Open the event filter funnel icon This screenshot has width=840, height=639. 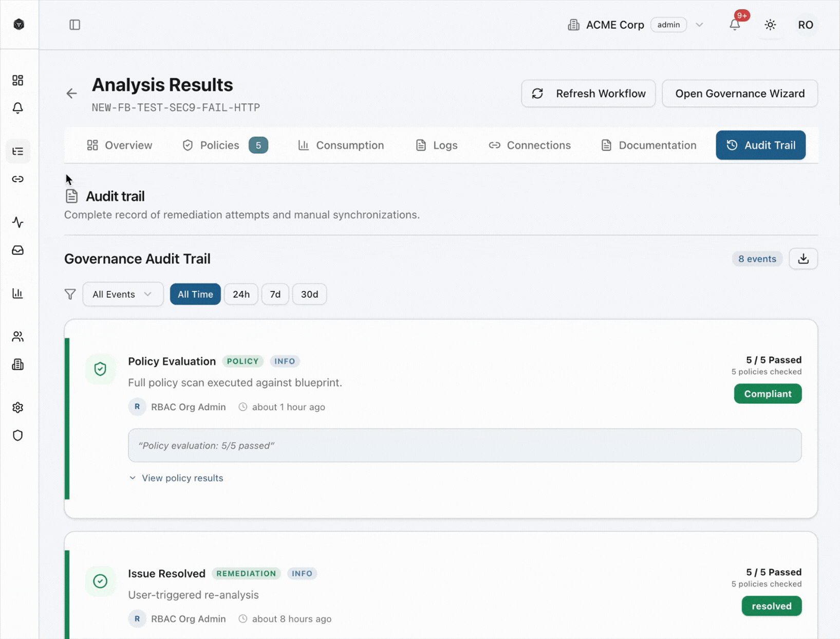[x=70, y=294]
